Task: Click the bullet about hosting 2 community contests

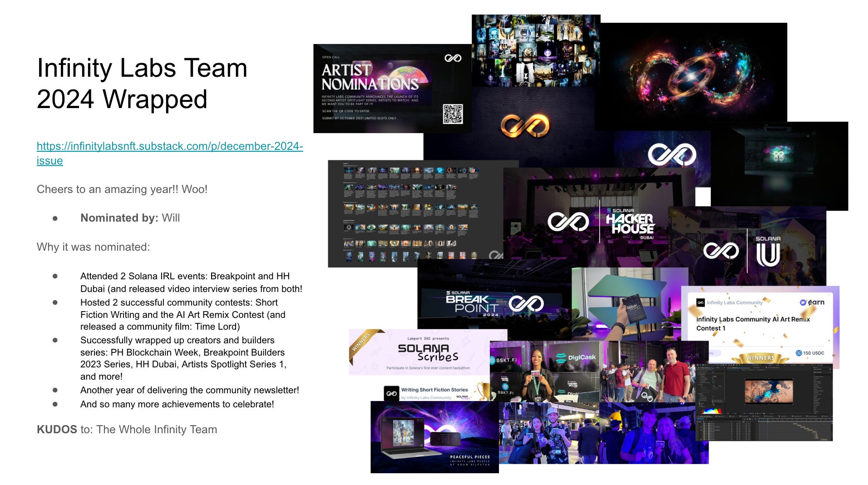Action: [183, 314]
